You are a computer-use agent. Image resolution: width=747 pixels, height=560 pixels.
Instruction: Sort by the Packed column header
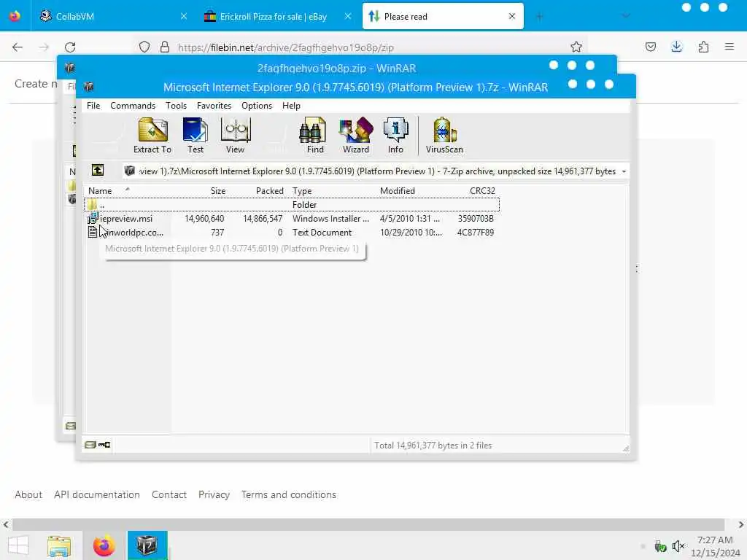270,190
